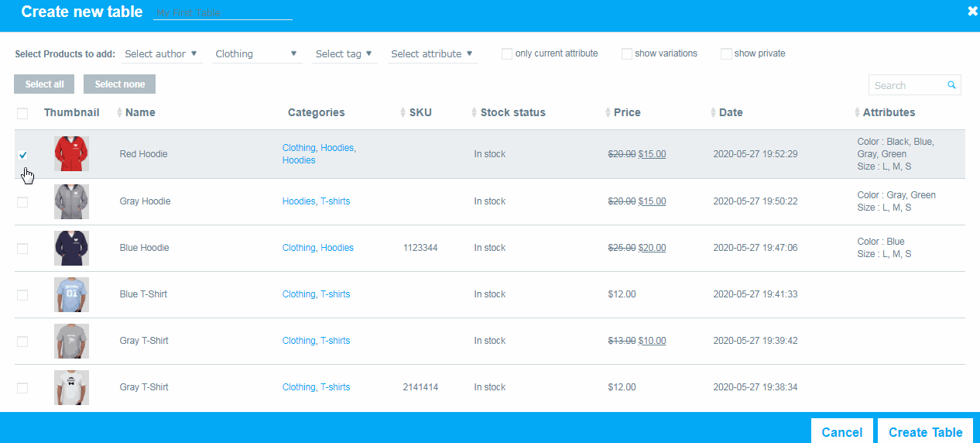
Task: Click the Blue Hoodie $20.00 sale price
Action: (652, 248)
